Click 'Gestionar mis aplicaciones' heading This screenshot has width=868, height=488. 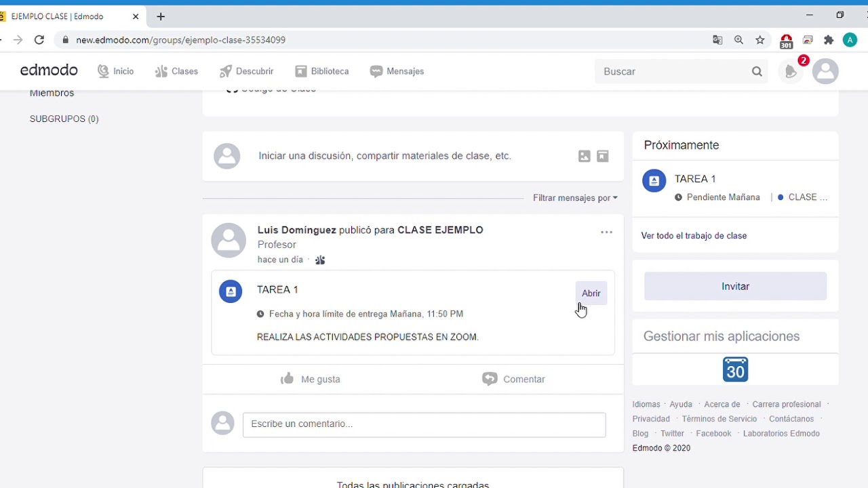point(722,336)
